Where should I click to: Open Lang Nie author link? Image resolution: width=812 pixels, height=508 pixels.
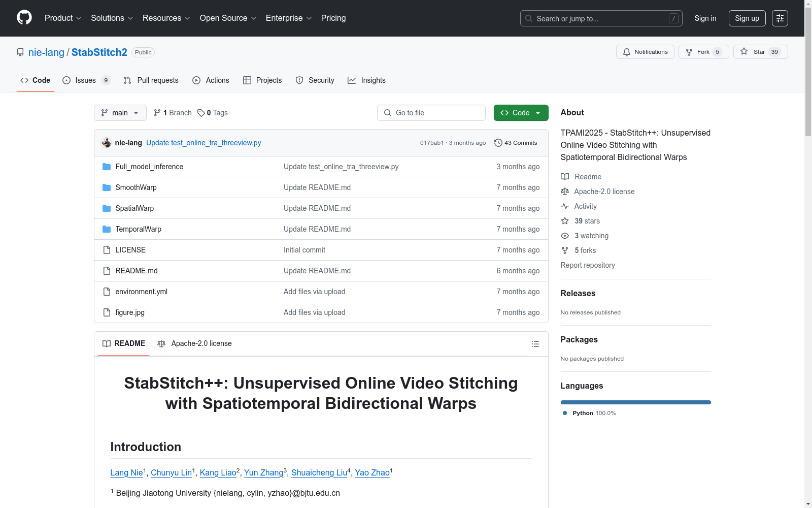coord(126,472)
